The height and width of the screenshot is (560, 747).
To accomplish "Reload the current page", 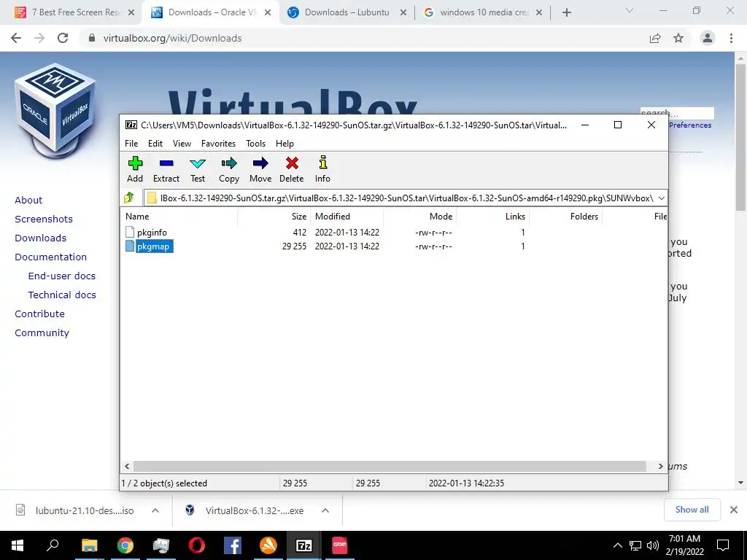I will tap(63, 38).
